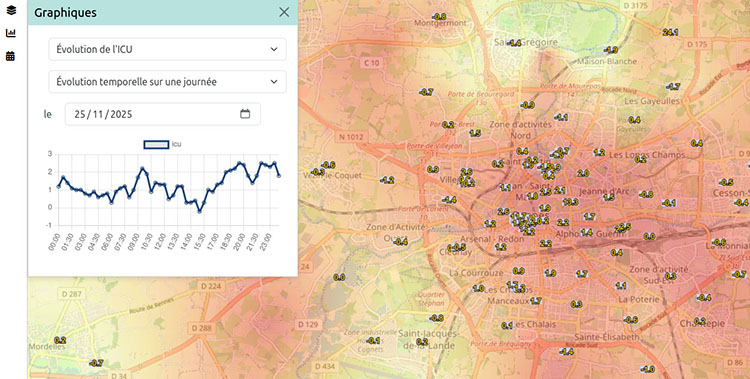Open the map layers panel icon
Screen dimensions: 750x379
tap(11, 10)
